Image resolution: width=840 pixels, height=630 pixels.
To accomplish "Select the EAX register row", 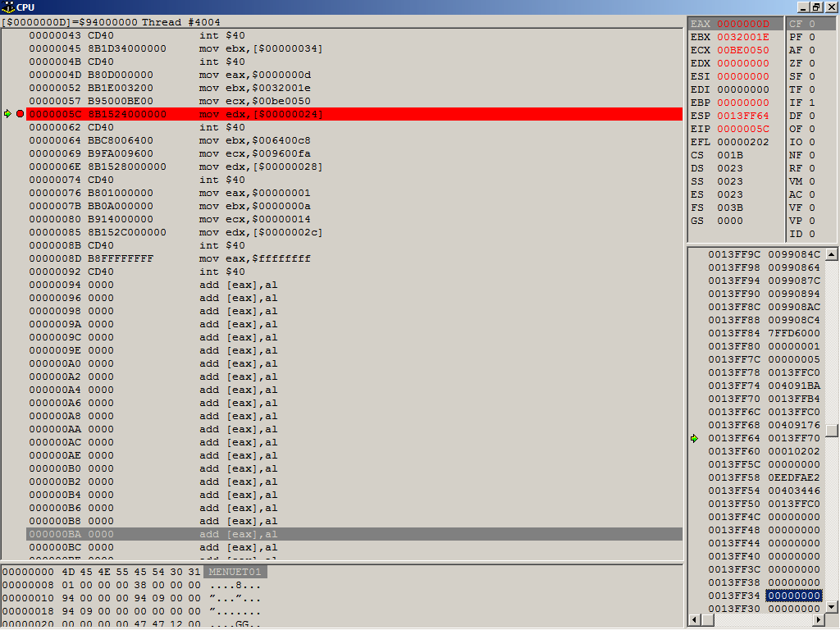I will coord(734,24).
